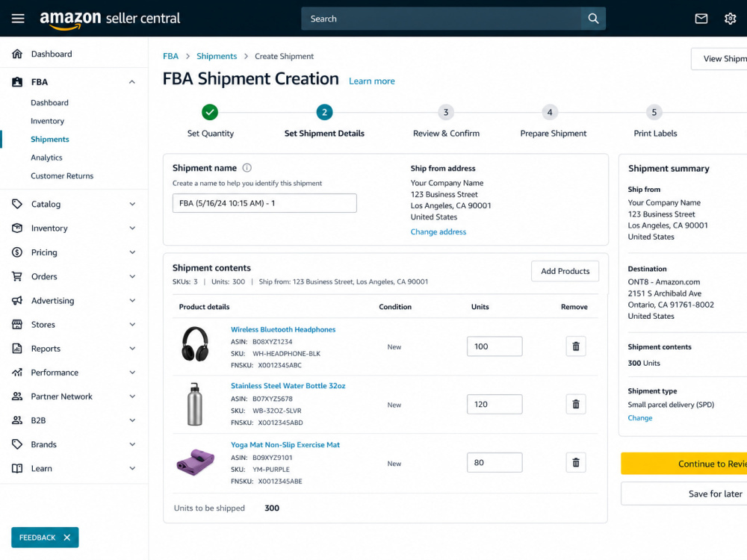This screenshot has height=560, width=747.
Task: Open Customer Returns in FBA submenu
Action: (x=62, y=175)
